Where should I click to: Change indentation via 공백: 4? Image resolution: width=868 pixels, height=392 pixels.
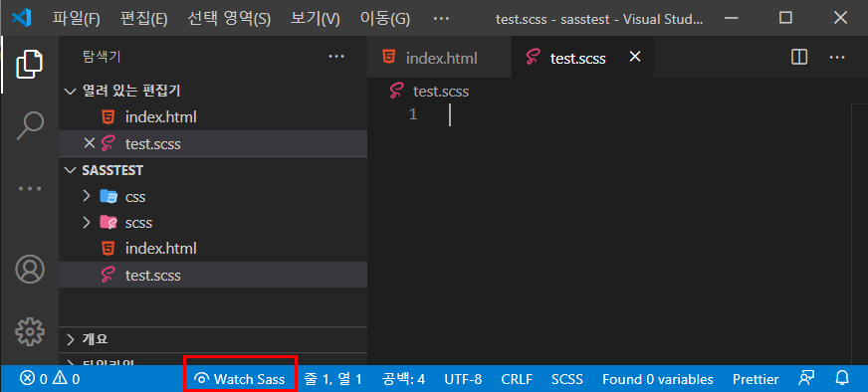pyautogui.click(x=403, y=379)
